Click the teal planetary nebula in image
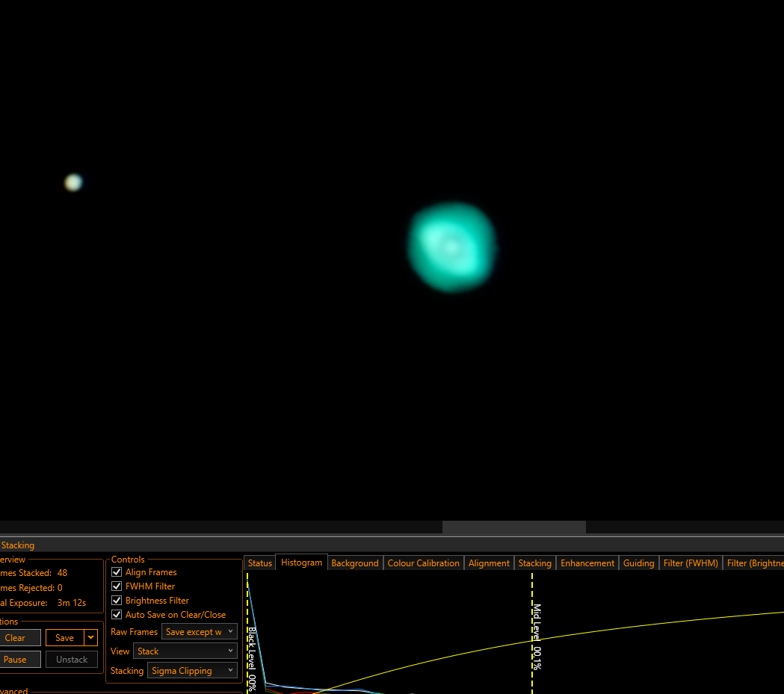Screen dimensions: 784x694 click(452, 247)
